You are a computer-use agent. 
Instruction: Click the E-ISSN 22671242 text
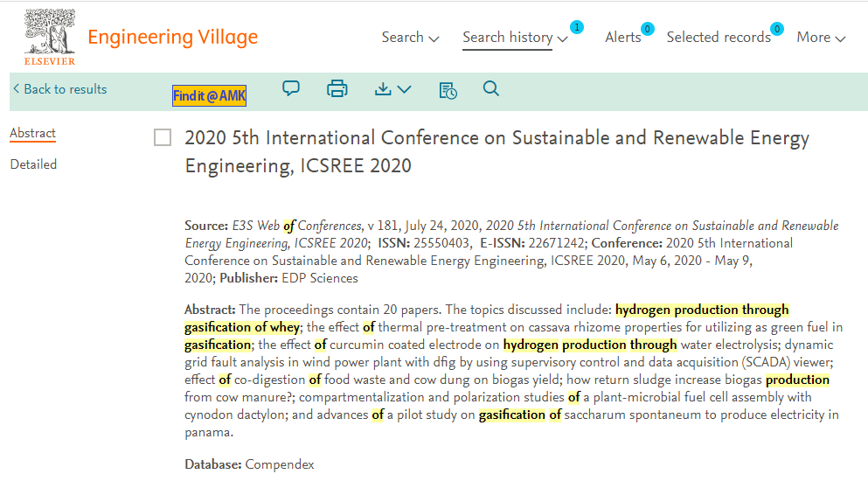pyautogui.click(x=532, y=243)
